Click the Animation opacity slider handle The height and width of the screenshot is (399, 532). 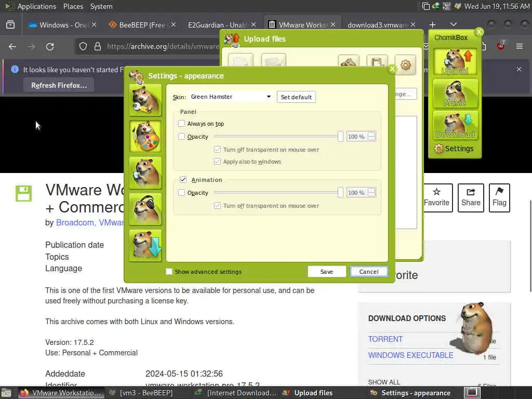340,192
